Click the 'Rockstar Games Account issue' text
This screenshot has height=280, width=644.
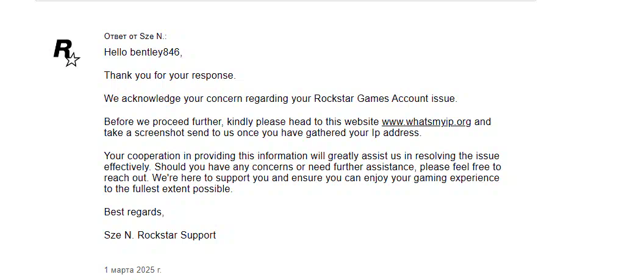(384, 99)
